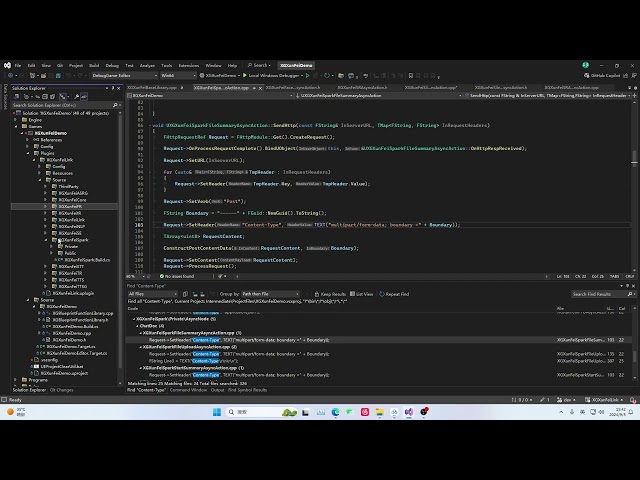This screenshot has width=640, height=480.
Task: Open the Analyze menu
Action: [x=147, y=65]
